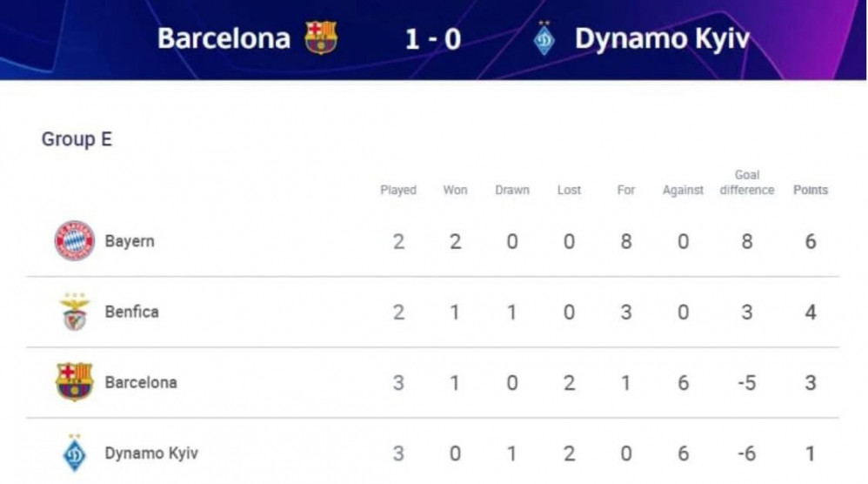
Task: Click the Dynamo Kyiv name in the header
Action: [x=662, y=39]
